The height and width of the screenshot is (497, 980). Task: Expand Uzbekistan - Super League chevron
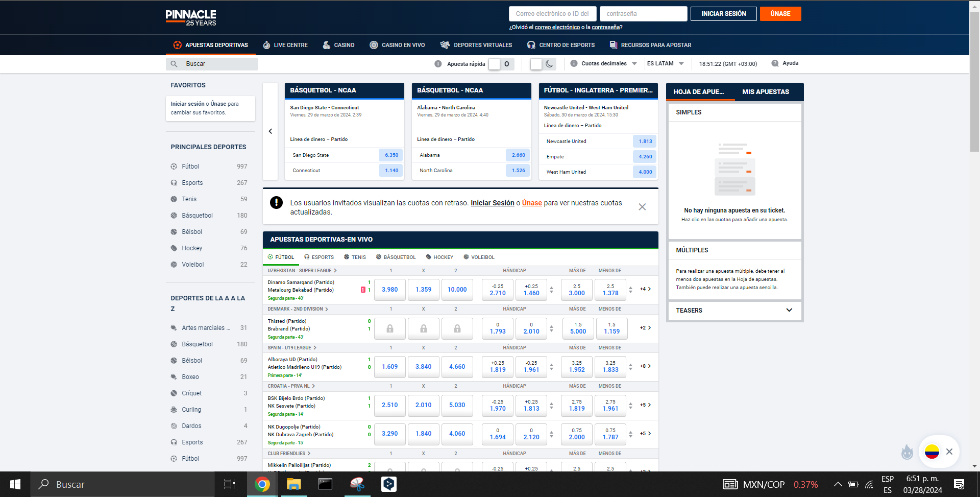click(335, 271)
